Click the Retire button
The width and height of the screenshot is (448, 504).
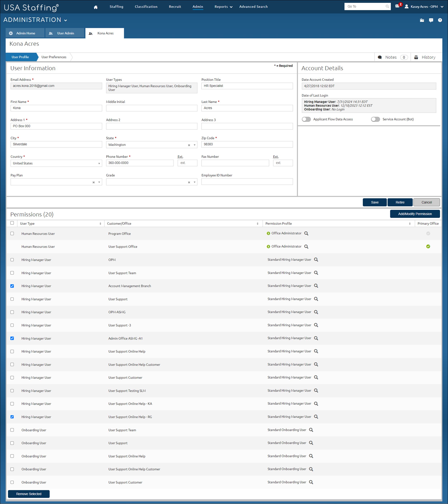400,202
